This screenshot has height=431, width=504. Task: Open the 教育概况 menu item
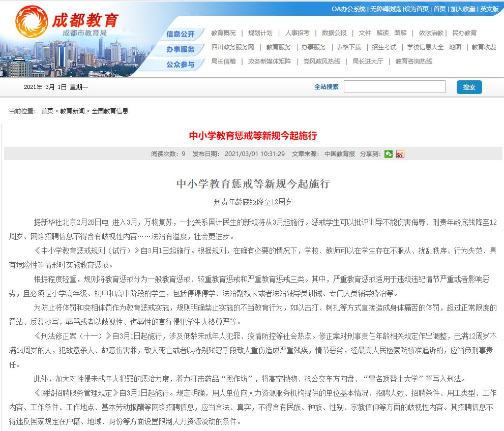click(223, 33)
